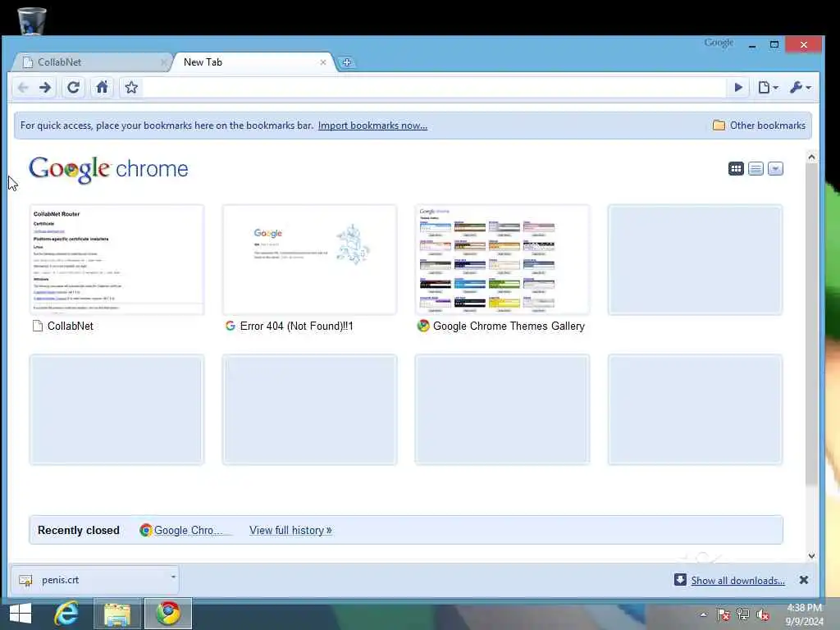Open the CollabNet thumbnail
Screen dimensions: 840x630
tap(116, 260)
